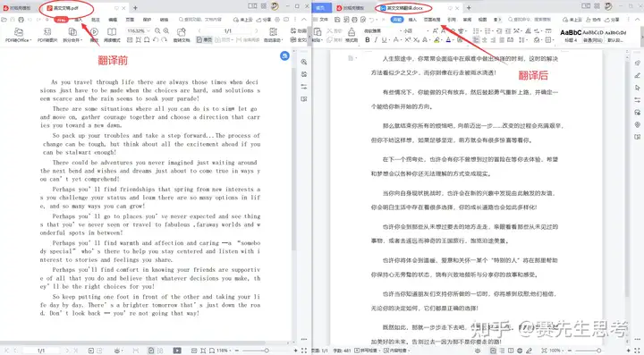
Task: Open the PDF转Office tool in PDF window
Action: [18, 35]
